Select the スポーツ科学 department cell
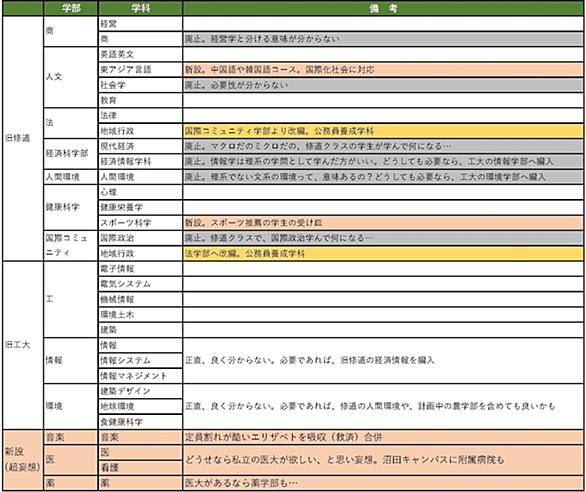The height and width of the screenshot is (492, 586). pyautogui.click(x=141, y=223)
